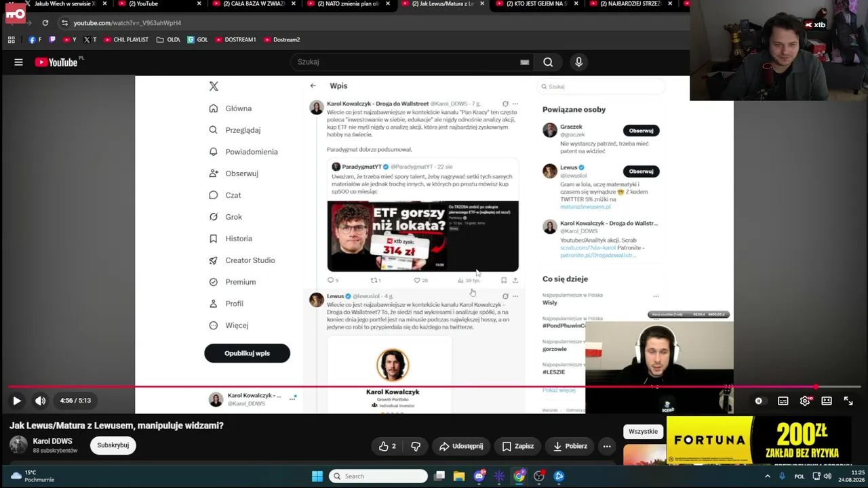Click the Udostępnij share button

coord(461,446)
